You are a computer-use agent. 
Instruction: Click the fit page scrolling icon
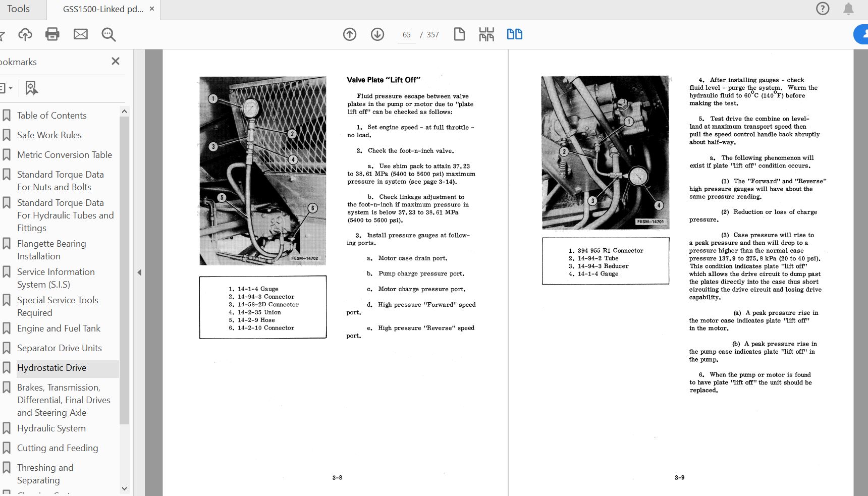pos(486,34)
